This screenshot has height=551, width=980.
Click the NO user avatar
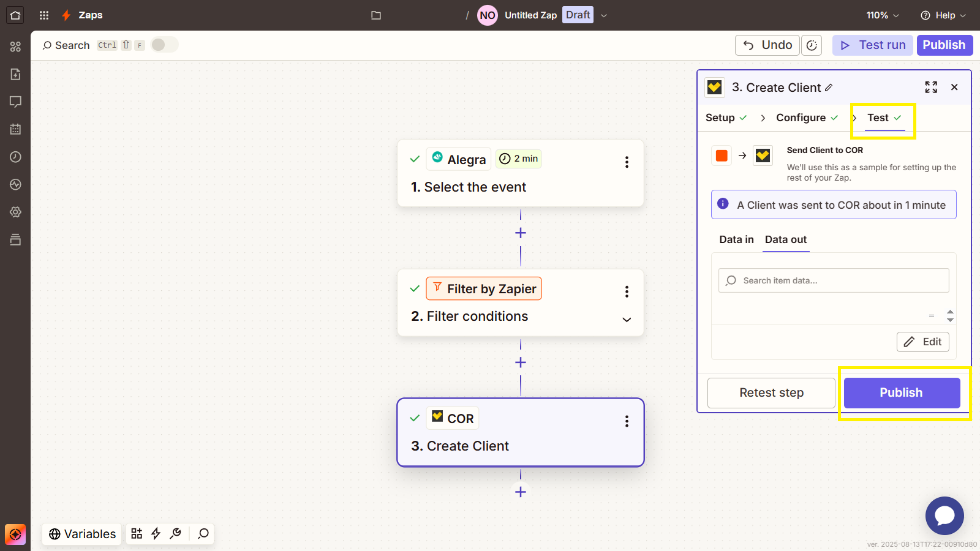point(488,15)
